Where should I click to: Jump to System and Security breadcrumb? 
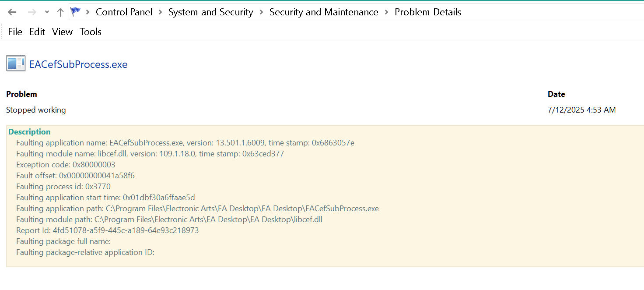210,12
